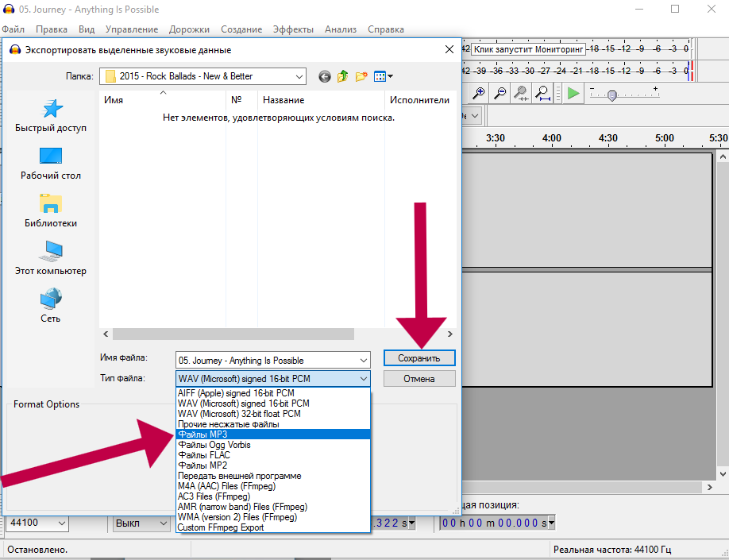
Task: Open Quick Access (Быстрый доступ) location
Action: pyautogui.click(x=51, y=115)
